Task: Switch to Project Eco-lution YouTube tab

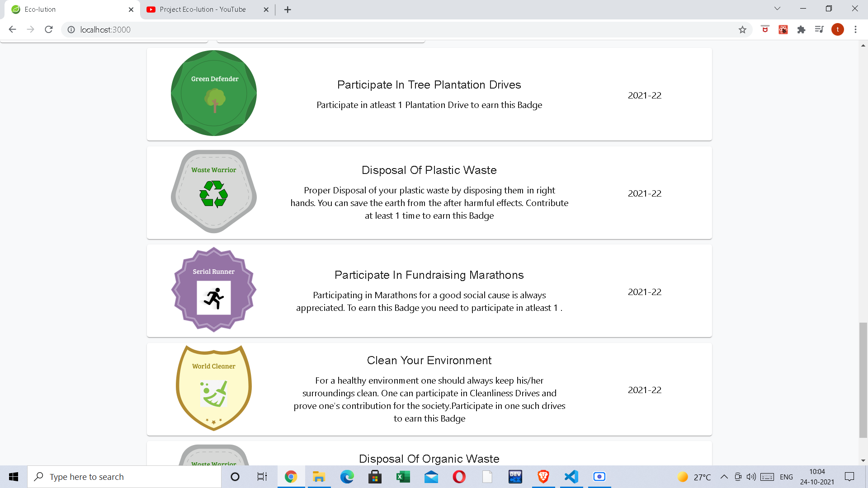Action: (203, 9)
